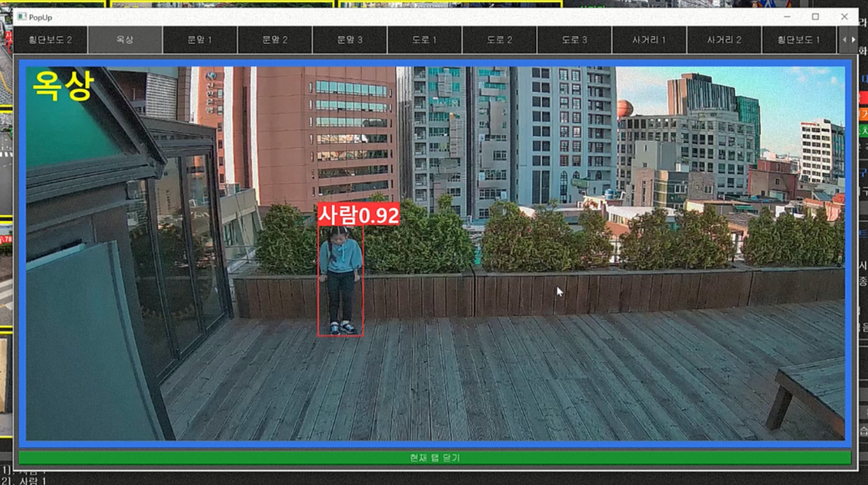The height and width of the screenshot is (485, 868).
Task: Open the 도로 2 camera tab
Action: pyautogui.click(x=499, y=39)
